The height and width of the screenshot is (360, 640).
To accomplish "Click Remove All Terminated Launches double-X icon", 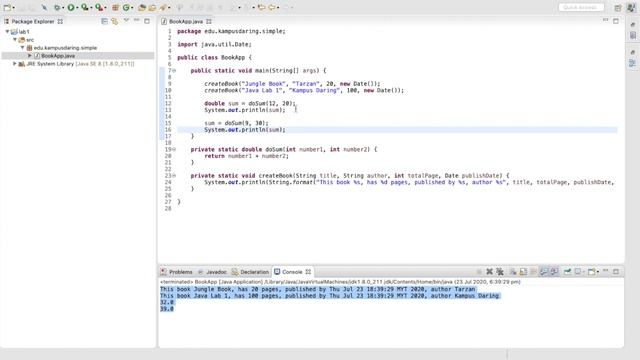I will point(500,272).
